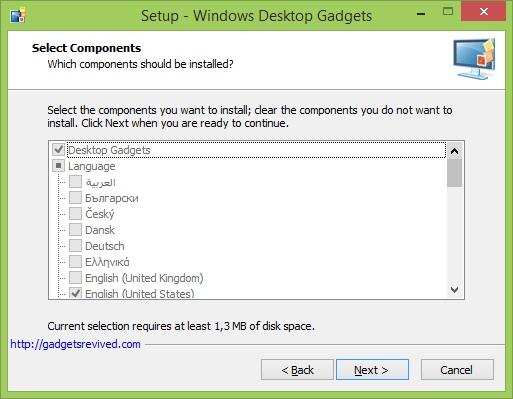Maximize the setup window
Image resolution: width=513 pixels, height=399 pixels.
pyautogui.click(x=448, y=12)
